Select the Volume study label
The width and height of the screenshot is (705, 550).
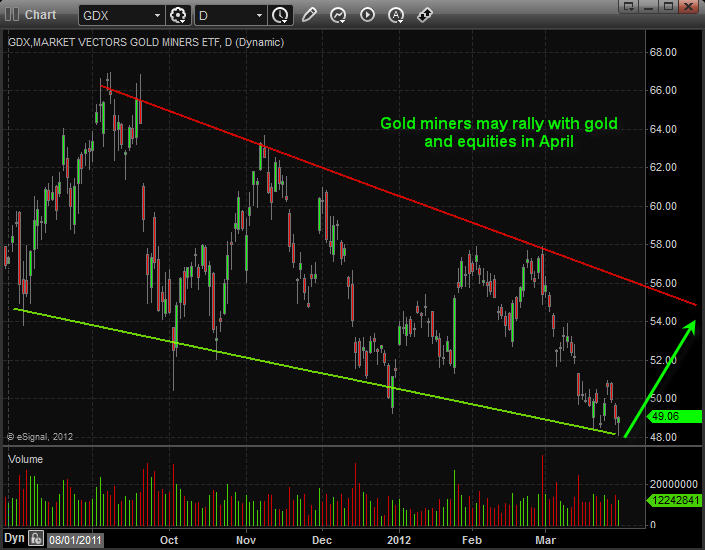(25, 459)
